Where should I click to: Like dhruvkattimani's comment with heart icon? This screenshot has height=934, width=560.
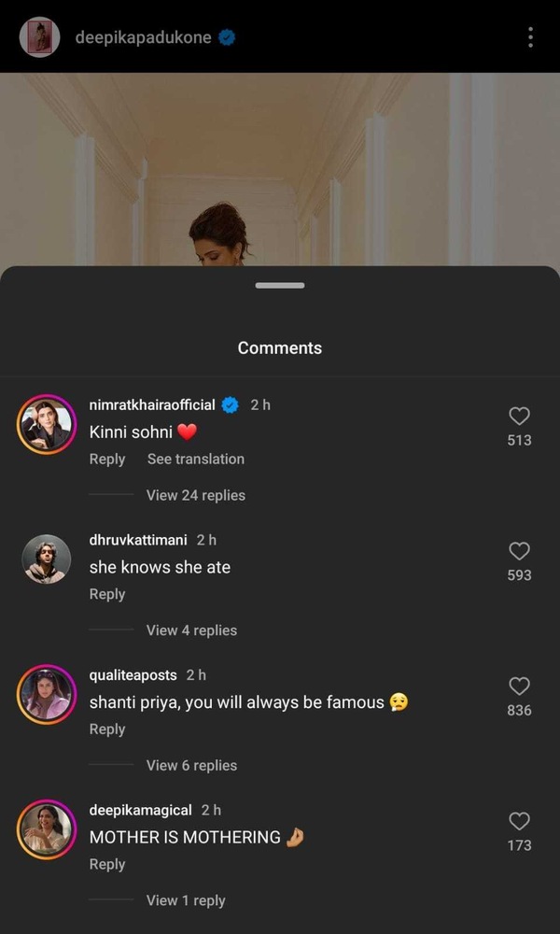point(519,551)
